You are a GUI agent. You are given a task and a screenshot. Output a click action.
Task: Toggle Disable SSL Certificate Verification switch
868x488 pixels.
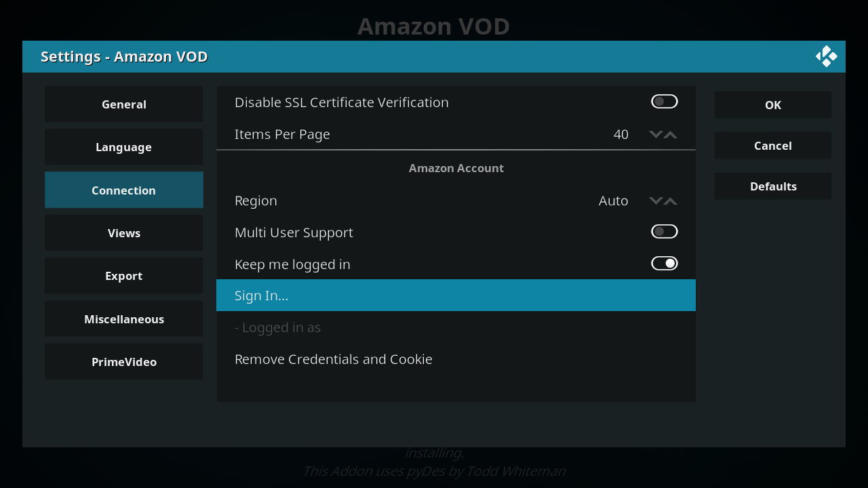(664, 102)
